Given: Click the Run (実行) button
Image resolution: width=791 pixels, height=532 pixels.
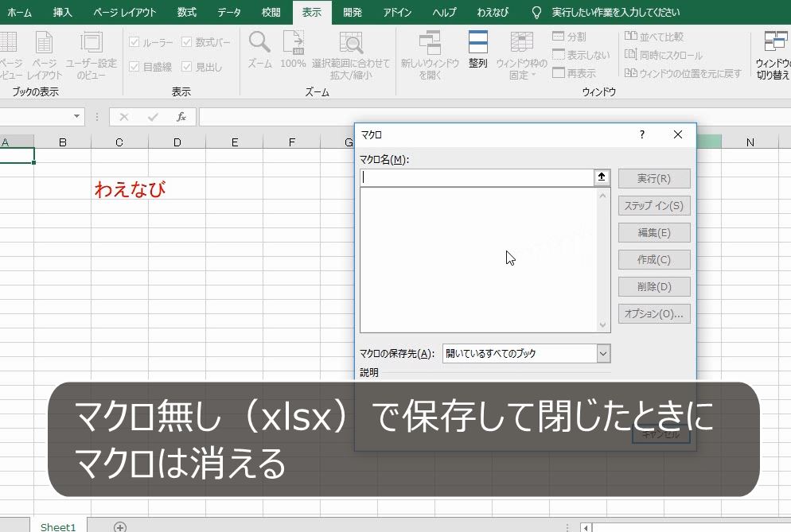Looking at the screenshot, I should point(654,178).
